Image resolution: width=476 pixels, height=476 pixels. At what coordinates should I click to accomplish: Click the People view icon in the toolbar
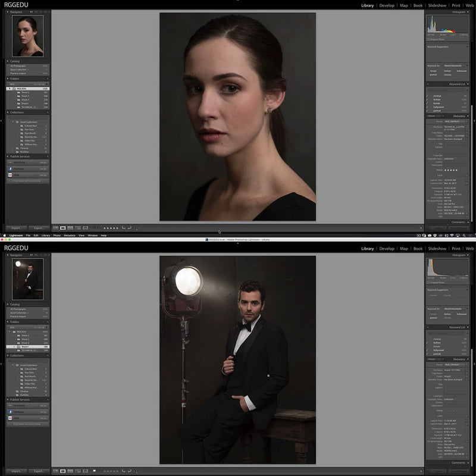(85, 228)
